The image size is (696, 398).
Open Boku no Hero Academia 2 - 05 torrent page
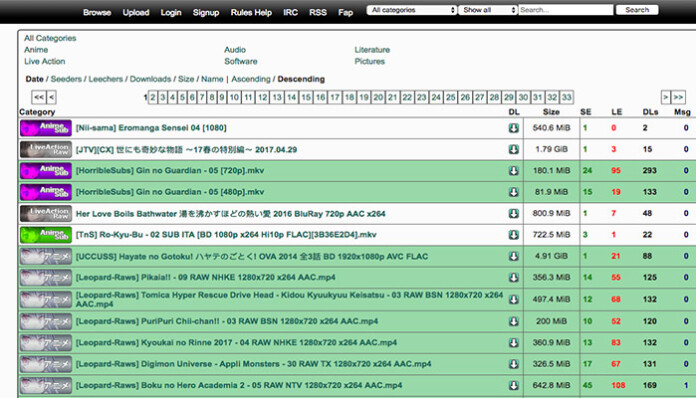(239, 385)
